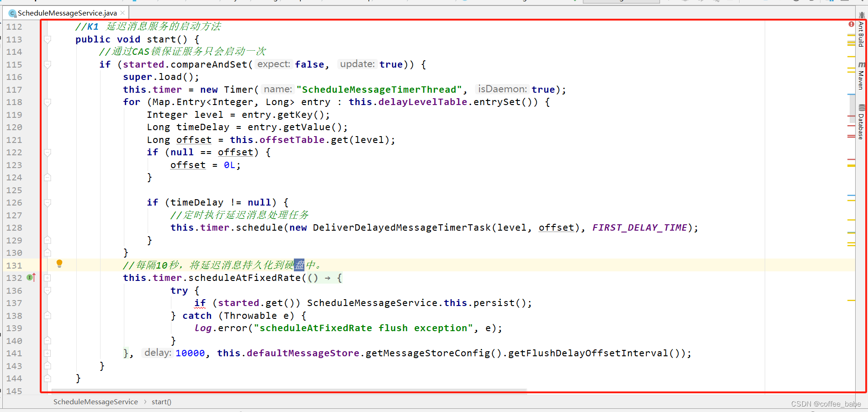Collapse the for loop fold at line 118

tap(48, 102)
